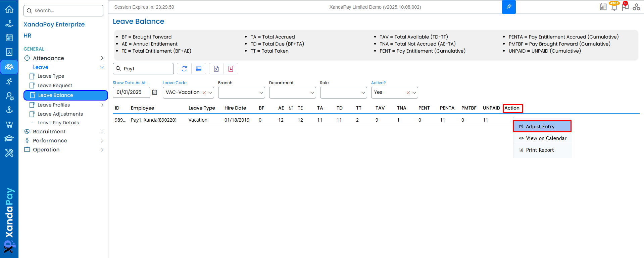Clear the Active Yes selection
Viewport: 644px width, 258px height.
[x=408, y=93]
